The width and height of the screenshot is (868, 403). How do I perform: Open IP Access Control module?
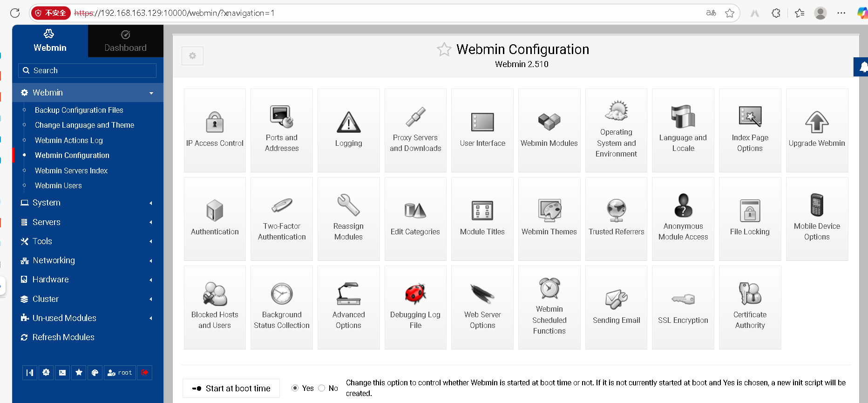(215, 130)
